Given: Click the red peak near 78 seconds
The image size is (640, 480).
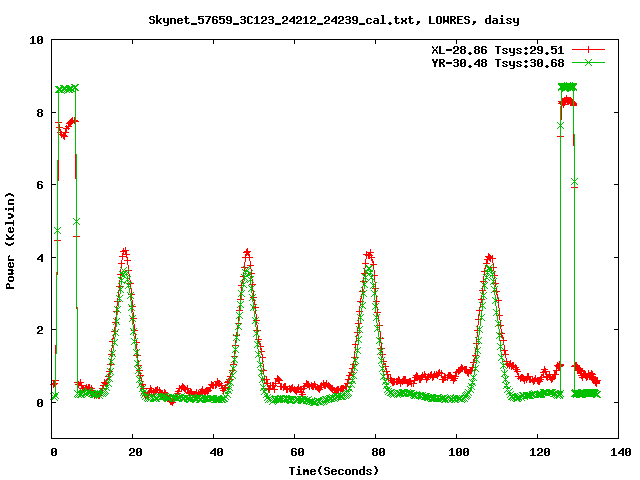Looking at the screenshot, I should [369, 255].
